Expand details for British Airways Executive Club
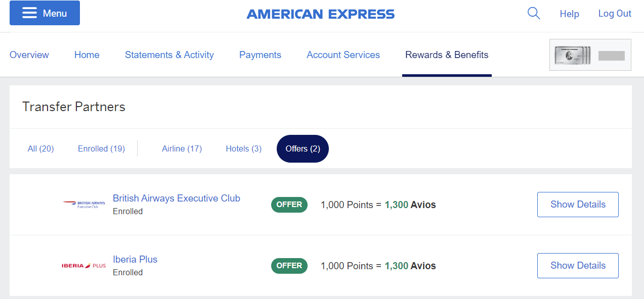 [x=577, y=204]
